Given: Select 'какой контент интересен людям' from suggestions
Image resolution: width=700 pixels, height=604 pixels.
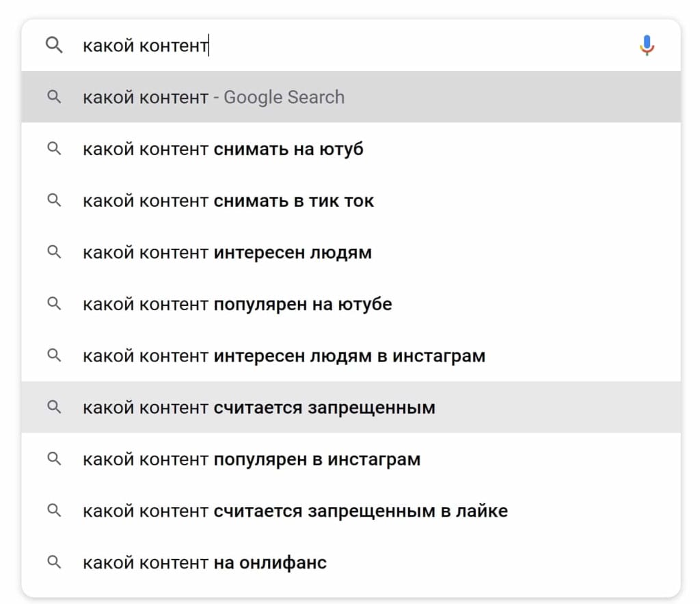Looking at the screenshot, I should point(227,252).
